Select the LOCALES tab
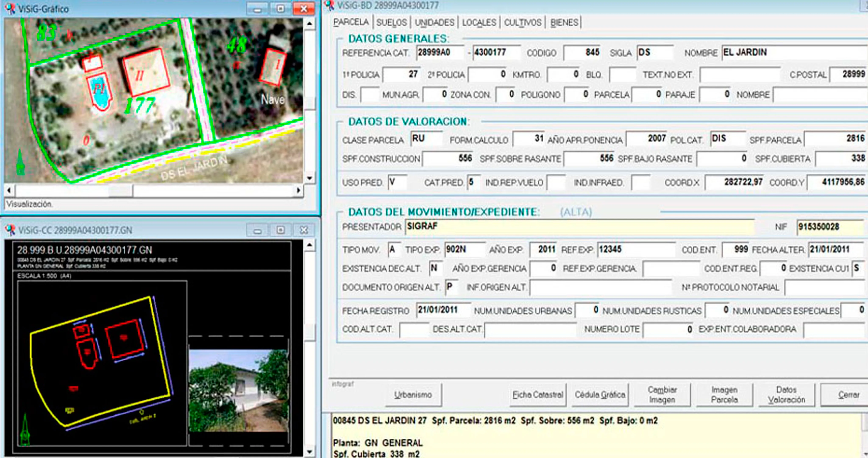The height and width of the screenshot is (458, 868). coord(479,23)
